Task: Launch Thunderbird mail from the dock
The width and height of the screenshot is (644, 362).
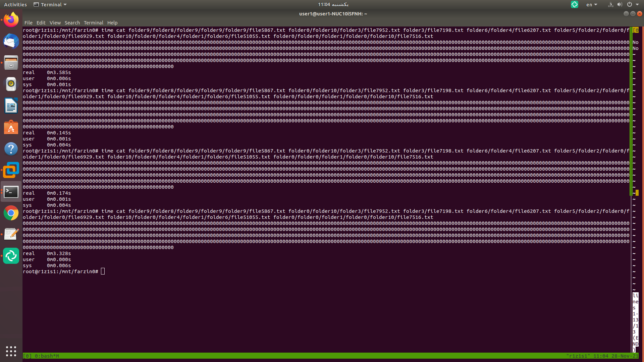Action: point(11,41)
